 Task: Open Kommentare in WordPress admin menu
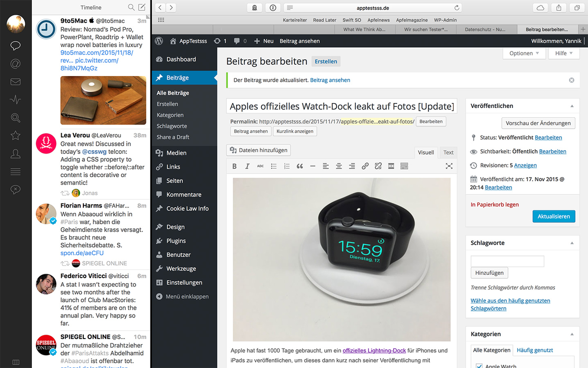(184, 194)
